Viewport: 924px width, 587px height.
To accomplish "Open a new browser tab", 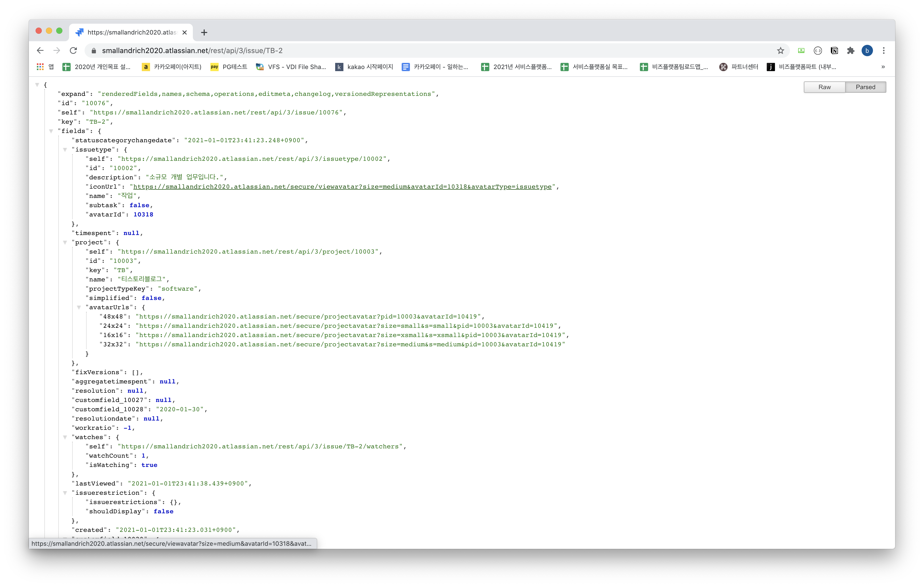I will (x=204, y=32).
